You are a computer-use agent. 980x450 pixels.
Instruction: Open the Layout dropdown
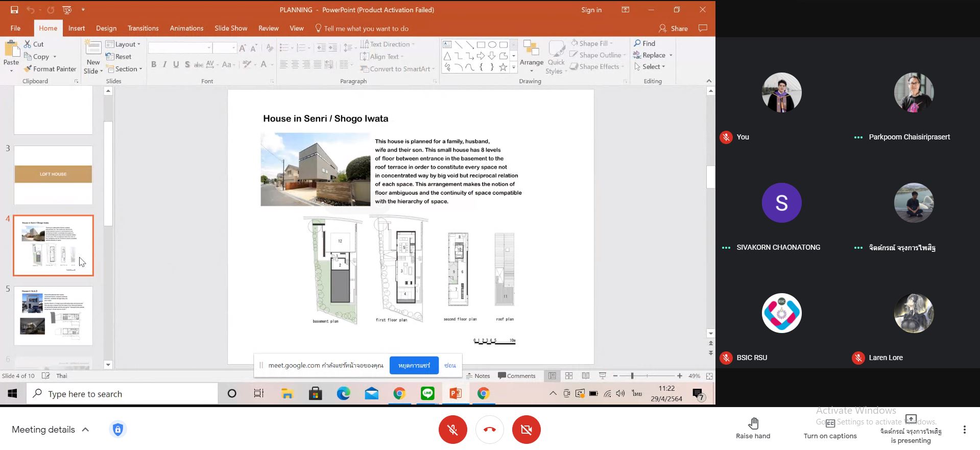[123, 44]
